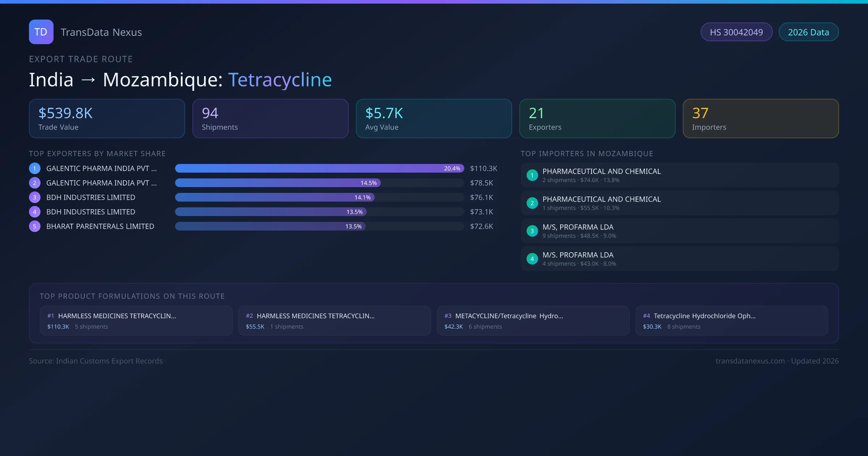Select exporter rank 3 circle badge

pyautogui.click(x=35, y=197)
